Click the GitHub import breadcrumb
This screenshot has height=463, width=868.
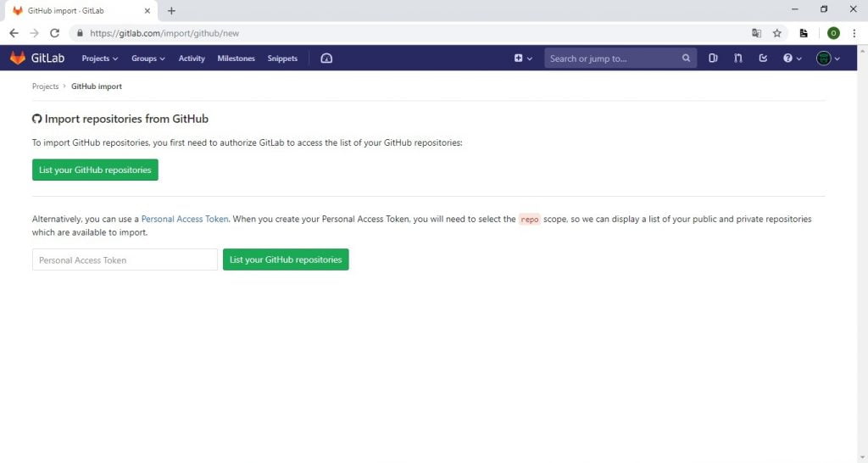pyautogui.click(x=97, y=86)
